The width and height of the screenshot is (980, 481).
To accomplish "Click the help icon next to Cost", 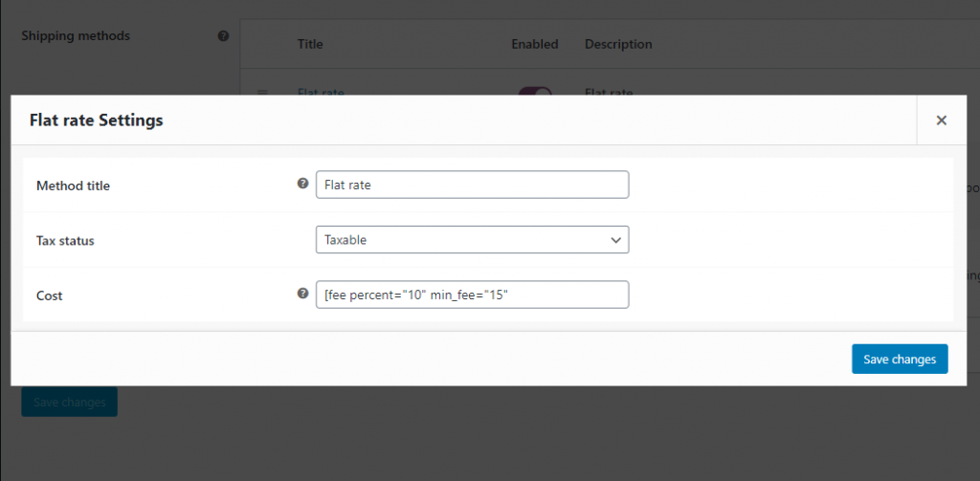I will pos(303,293).
